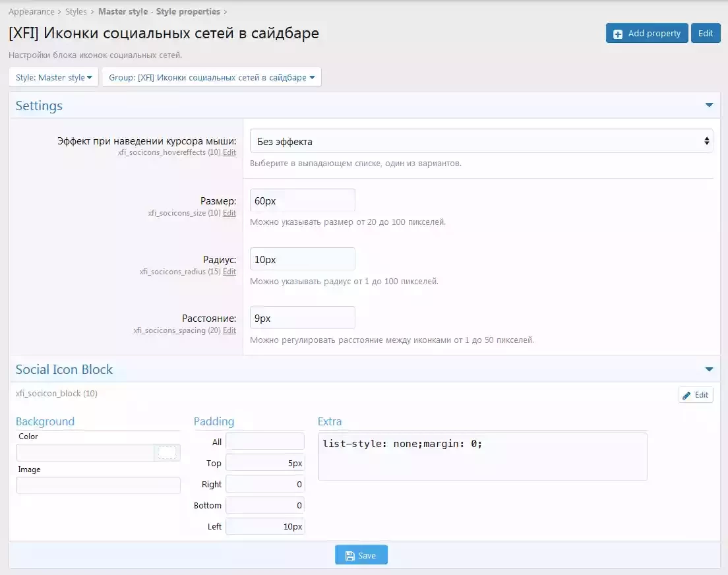Click the Padding Right field
The image size is (728, 575).
(x=265, y=485)
